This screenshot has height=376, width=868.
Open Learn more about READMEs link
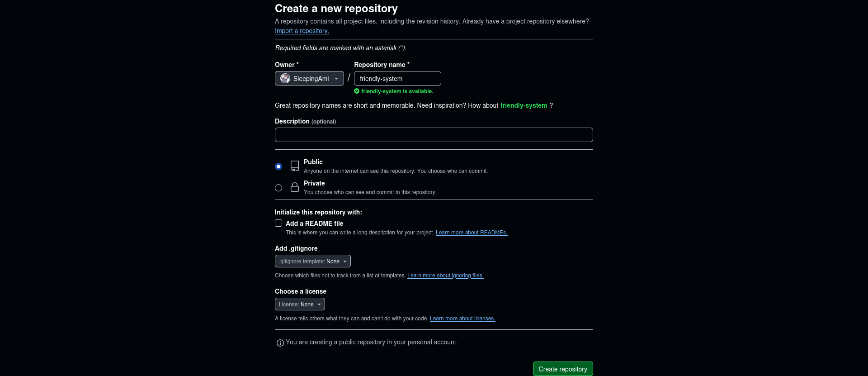click(472, 233)
